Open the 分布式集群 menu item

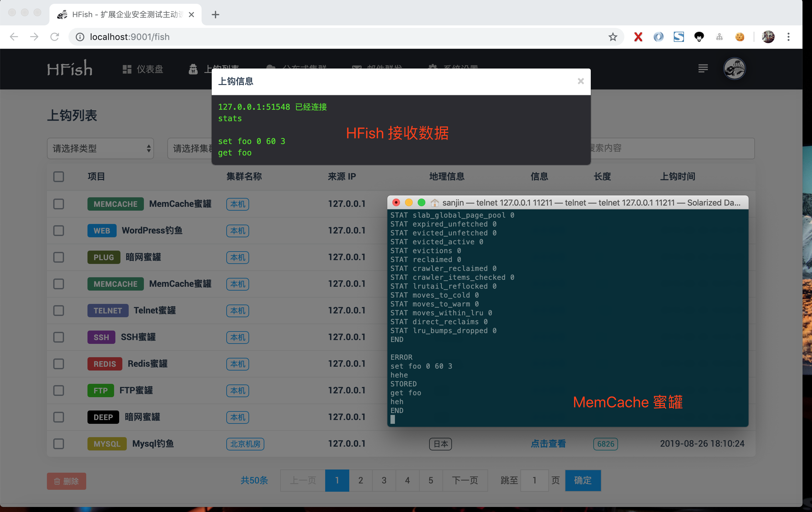tap(297, 68)
